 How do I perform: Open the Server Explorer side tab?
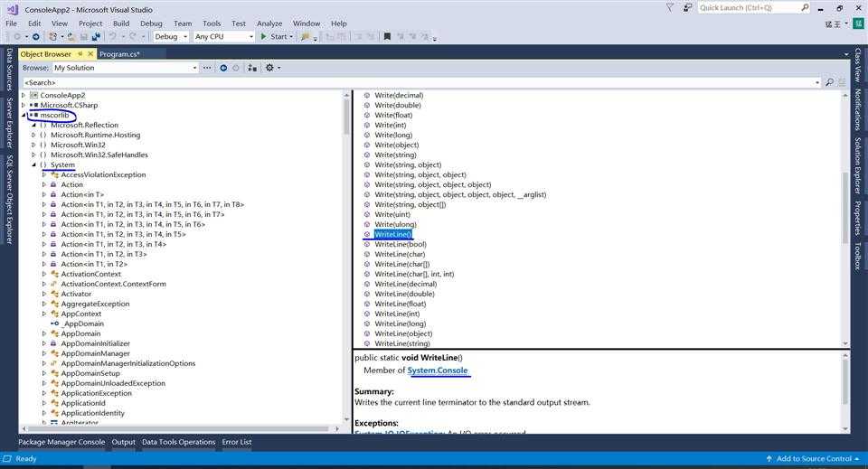coord(9,122)
